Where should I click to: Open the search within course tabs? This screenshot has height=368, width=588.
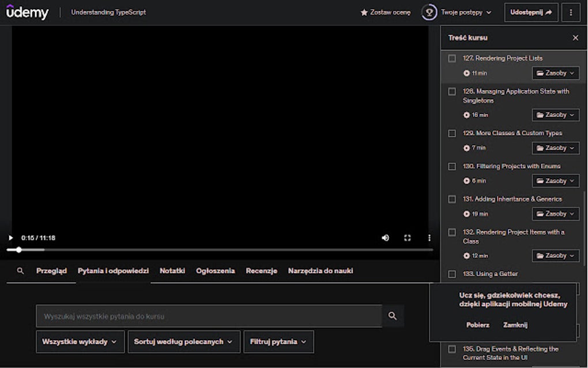(x=20, y=271)
